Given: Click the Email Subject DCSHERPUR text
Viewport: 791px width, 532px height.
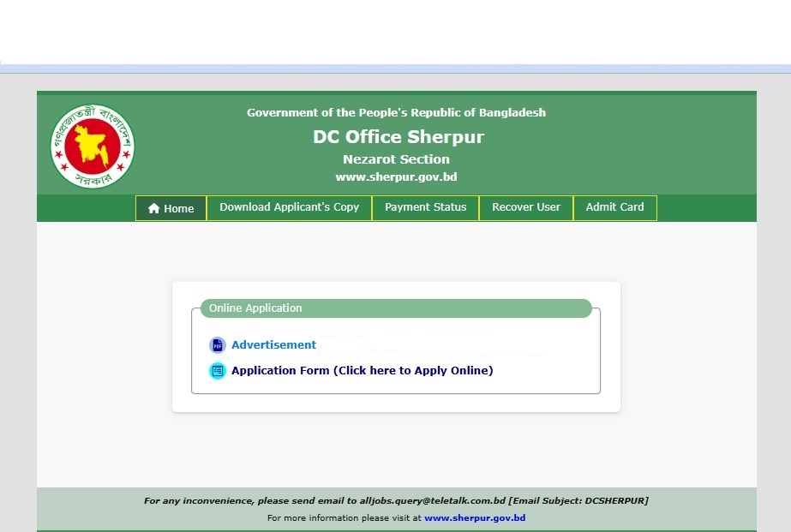Looking at the screenshot, I should [x=578, y=500].
